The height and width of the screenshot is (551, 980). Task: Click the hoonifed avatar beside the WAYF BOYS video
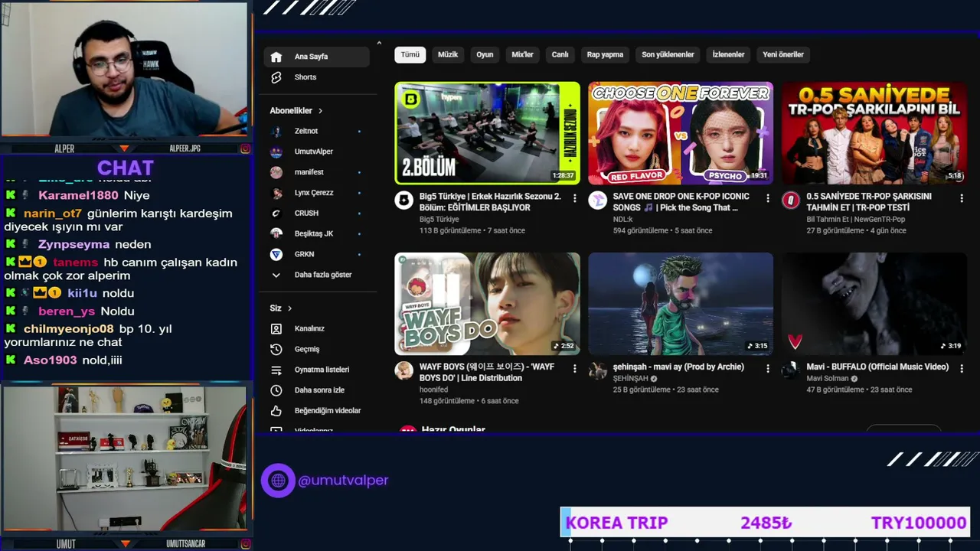click(x=403, y=371)
